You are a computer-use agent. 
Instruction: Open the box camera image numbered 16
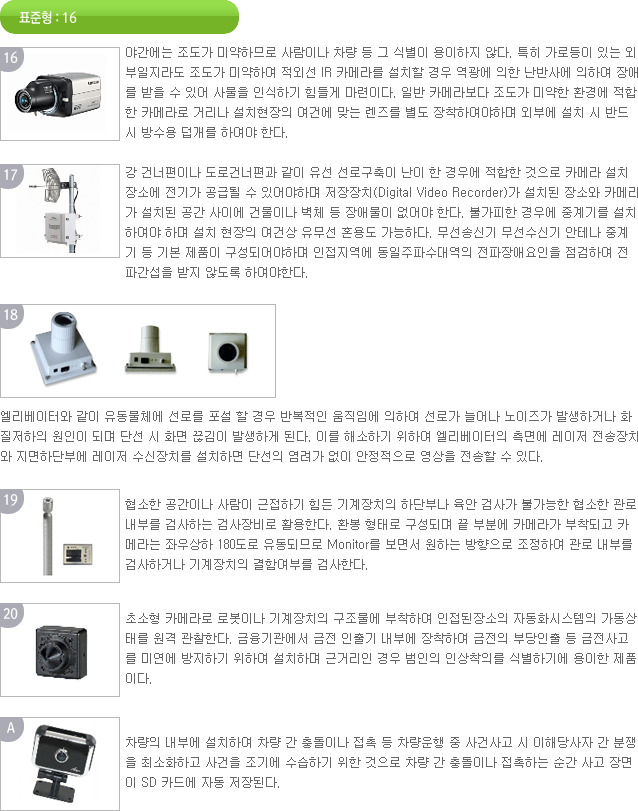[x=60, y=94]
